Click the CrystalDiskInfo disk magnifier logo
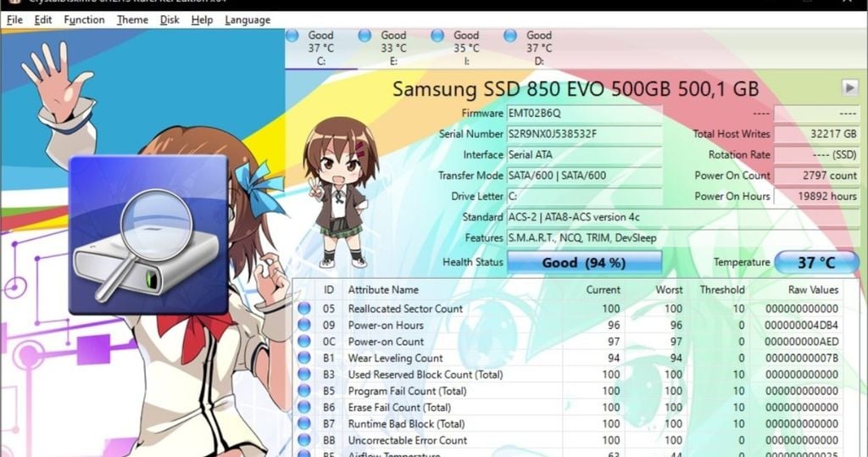Screen dimensions: 868x457 [148, 235]
